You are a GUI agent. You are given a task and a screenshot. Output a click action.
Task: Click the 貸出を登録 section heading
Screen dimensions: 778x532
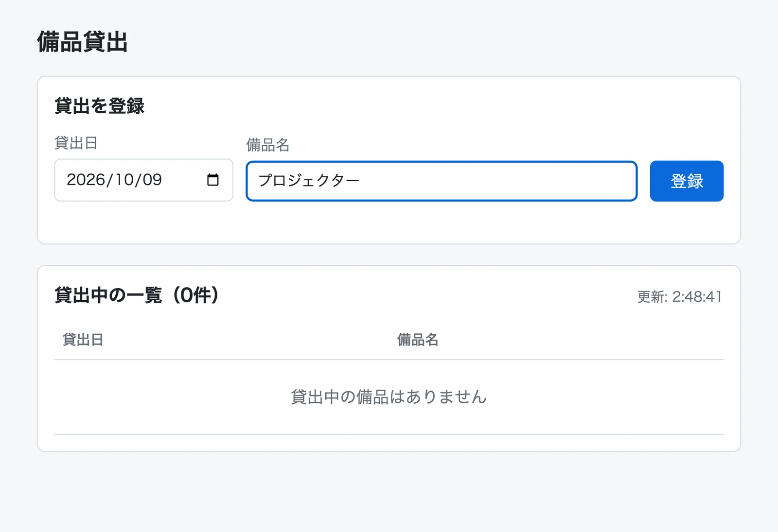(x=99, y=106)
